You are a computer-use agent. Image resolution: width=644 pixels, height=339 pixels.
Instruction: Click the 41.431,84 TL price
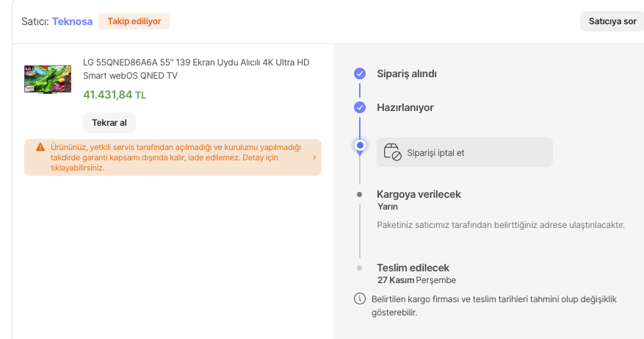(115, 95)
